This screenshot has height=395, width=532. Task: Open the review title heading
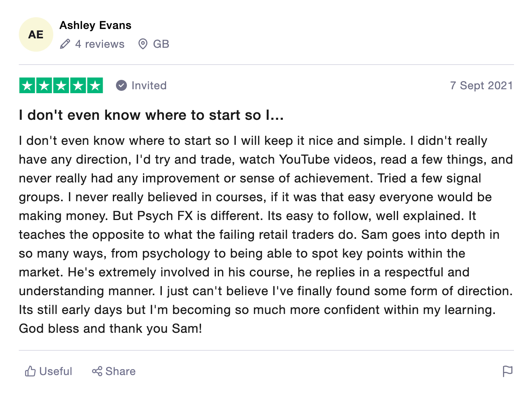[x=151, y=115]
